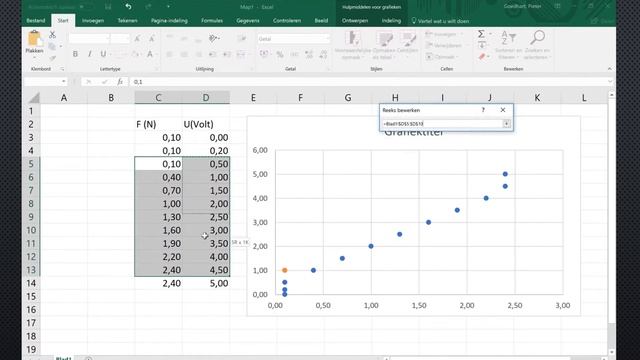Close the Reeks bewerken dialog
The height and width of the screenshot is (360, 640).
[503, 110]
